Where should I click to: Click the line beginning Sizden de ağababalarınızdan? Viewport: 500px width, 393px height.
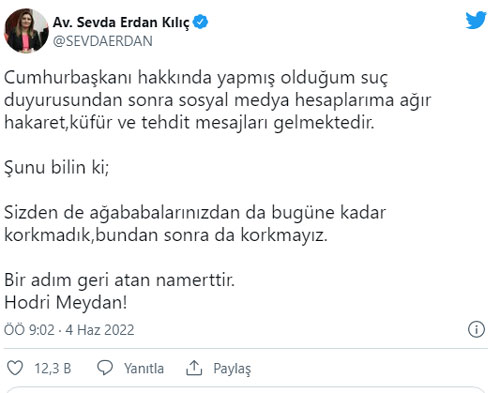[195, 213]
